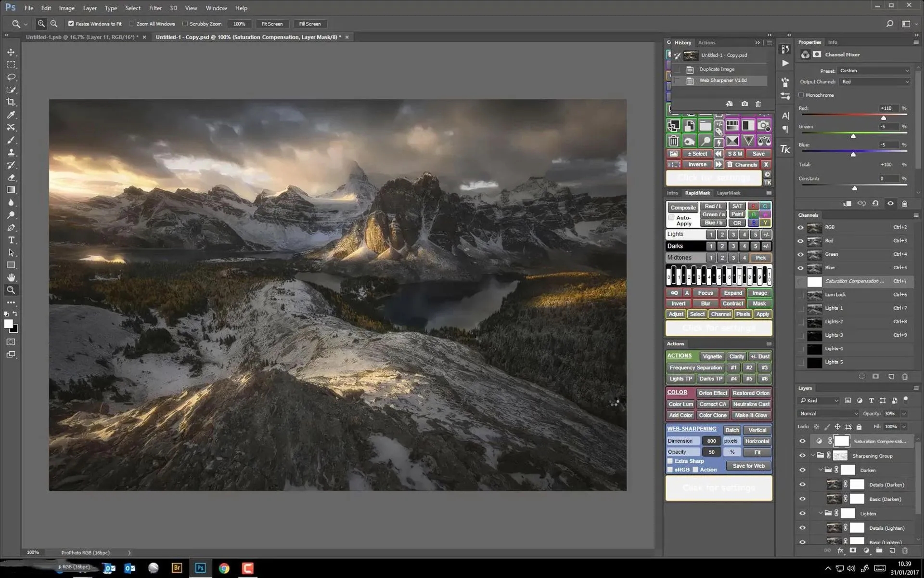Image resolution: width=924 pixels, height=578 pixels.
Task: Select the Zoom tool
Action: tap(11, 289)
